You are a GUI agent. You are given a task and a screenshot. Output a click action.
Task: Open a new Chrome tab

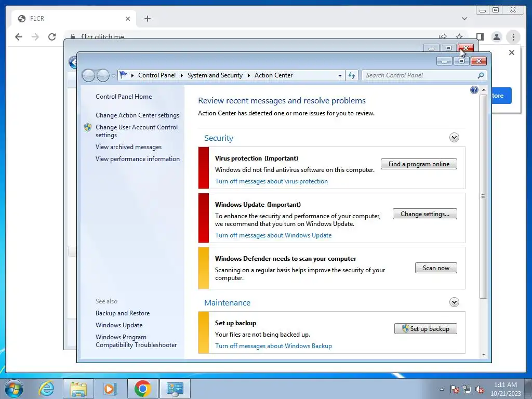pyautogui.click(x=147, y=19)
